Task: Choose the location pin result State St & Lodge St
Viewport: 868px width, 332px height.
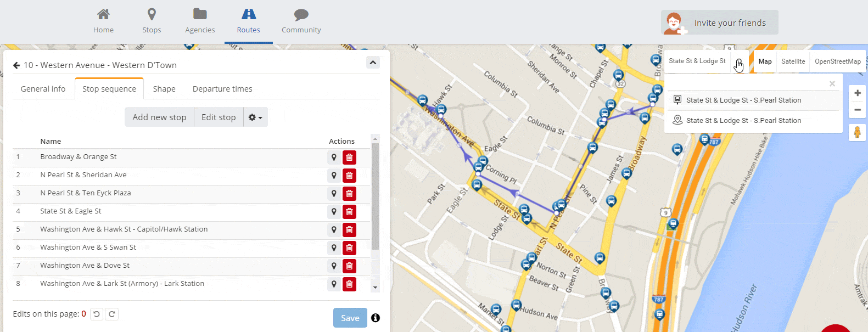Action: tap(752, 121)
